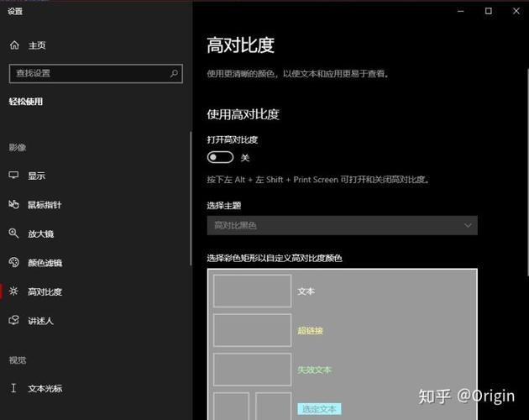Screen dimensions: 529x420
Task: Open the 放大镜 settings page
Action: 41,234
